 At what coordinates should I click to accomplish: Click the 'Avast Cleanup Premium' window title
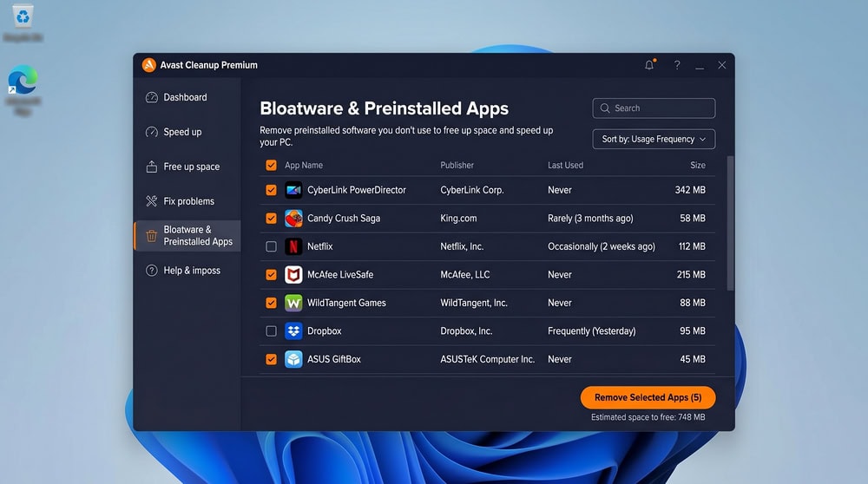pos(208,65)
